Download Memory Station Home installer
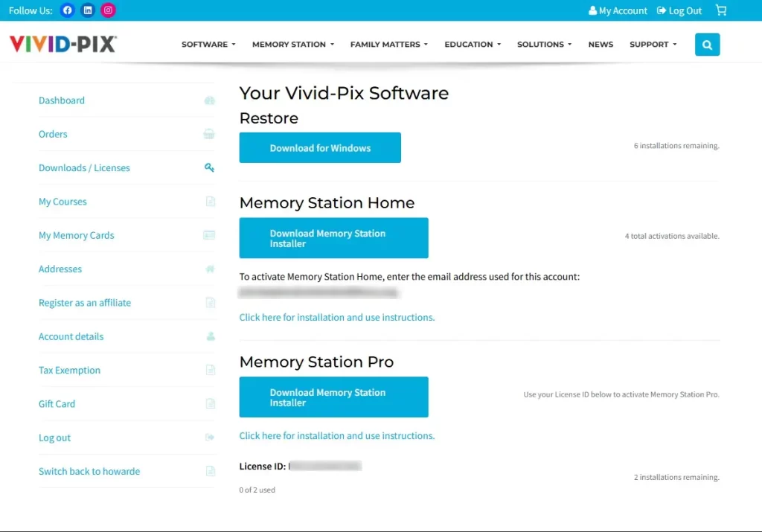Screen dimensions: 762x532 click(x=333, y=238)
